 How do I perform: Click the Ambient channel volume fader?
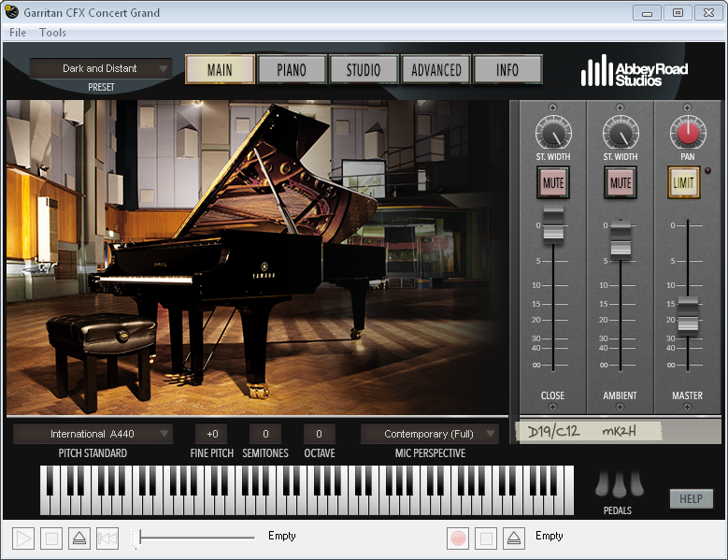(621, 239)
